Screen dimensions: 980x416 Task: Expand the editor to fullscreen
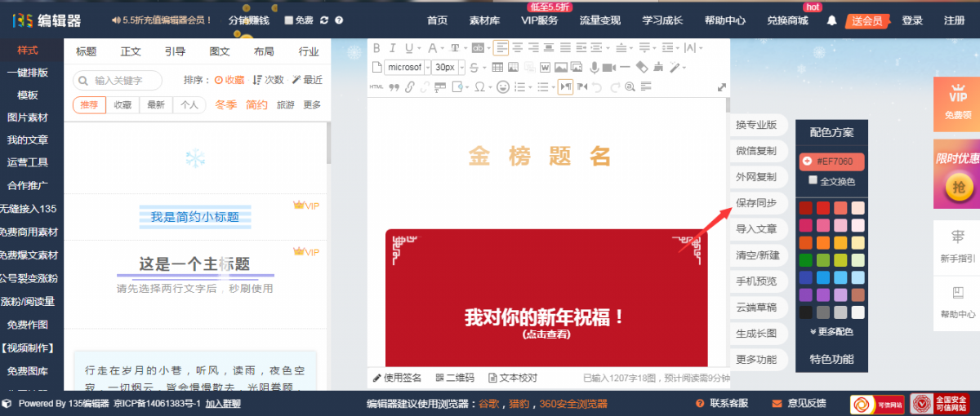coord(722,87)
